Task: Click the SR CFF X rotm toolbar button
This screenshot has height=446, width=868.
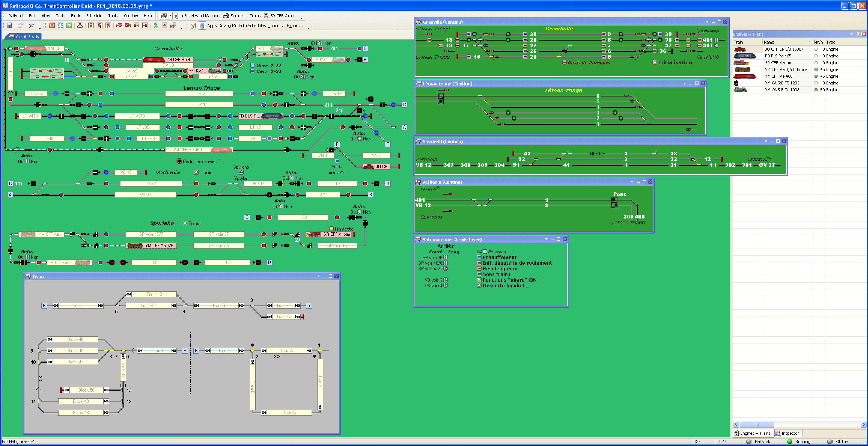Action: tap(280, 16)
